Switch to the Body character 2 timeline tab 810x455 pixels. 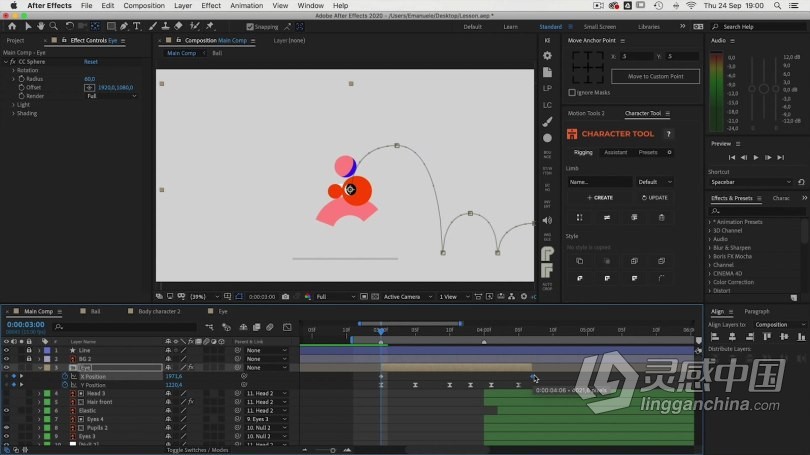pyautogui.click(x=159, y=311)
